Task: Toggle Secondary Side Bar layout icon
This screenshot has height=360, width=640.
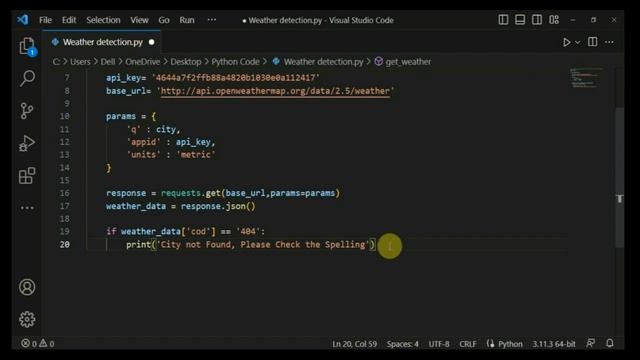Action: tap(537, 20)
